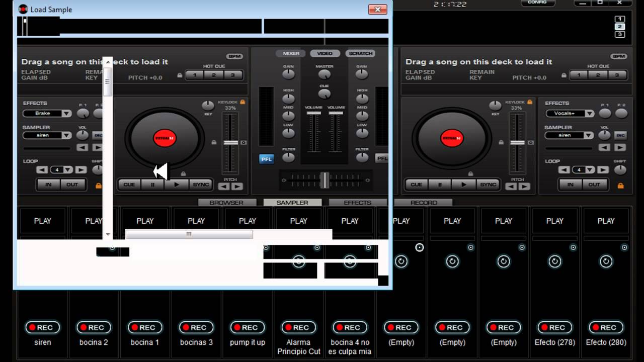This screenshot has height=362, width=644.
Task: Click the left deck hot cue lock icon
Action: (x=180, y=75)
